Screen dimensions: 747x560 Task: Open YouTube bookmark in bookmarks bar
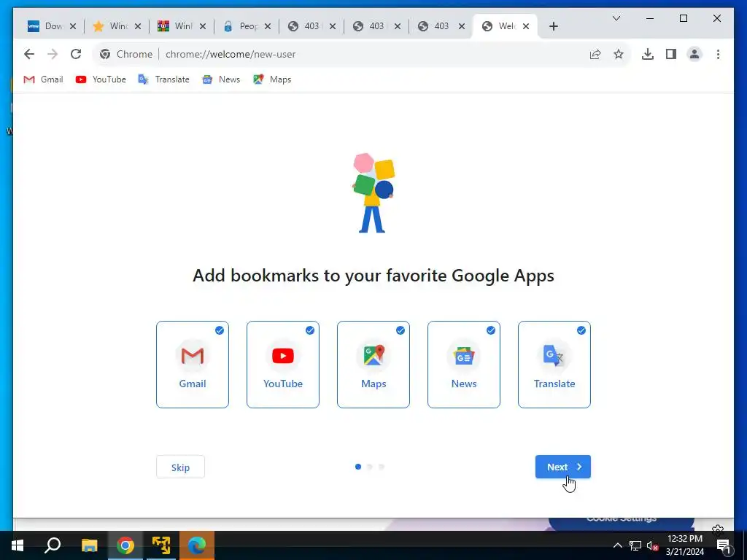(101, 79)
